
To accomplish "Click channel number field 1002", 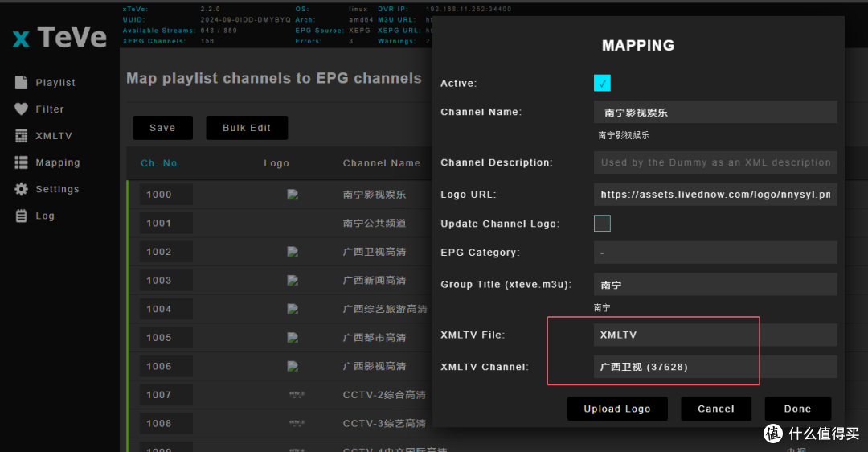I will pyautogui.click(x=166, y=252).
